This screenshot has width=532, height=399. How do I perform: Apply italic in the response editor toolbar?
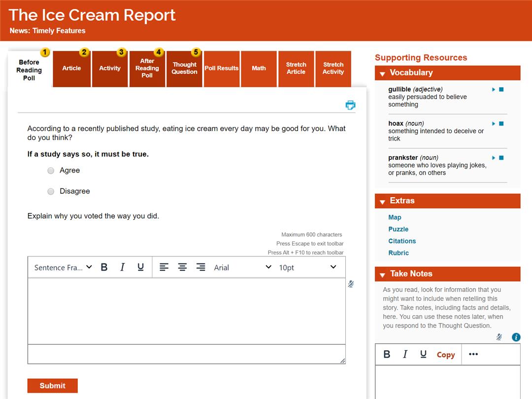click(122, 267)
